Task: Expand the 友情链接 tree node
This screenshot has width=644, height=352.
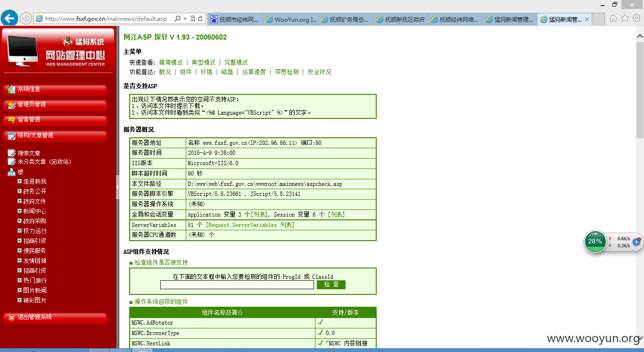Action: click(x=19, y=260)
